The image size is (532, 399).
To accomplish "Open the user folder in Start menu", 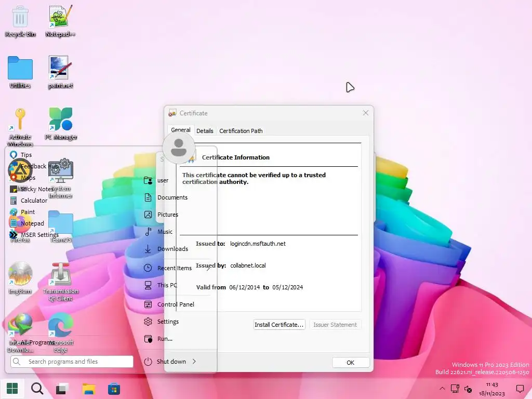I will click(156, 180).
